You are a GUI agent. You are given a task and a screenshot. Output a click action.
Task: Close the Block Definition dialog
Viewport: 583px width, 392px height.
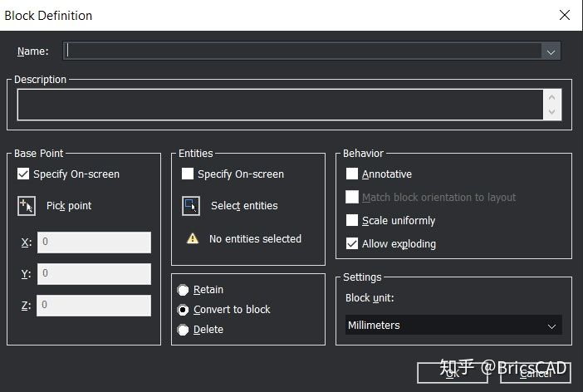pyautogui.click(x=565, y=15)
